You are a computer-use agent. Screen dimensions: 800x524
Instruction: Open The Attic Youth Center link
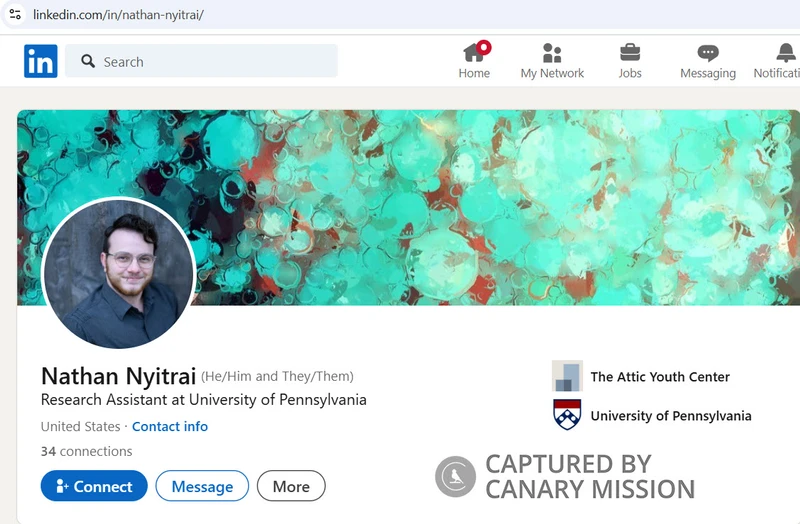click(660, 377)
